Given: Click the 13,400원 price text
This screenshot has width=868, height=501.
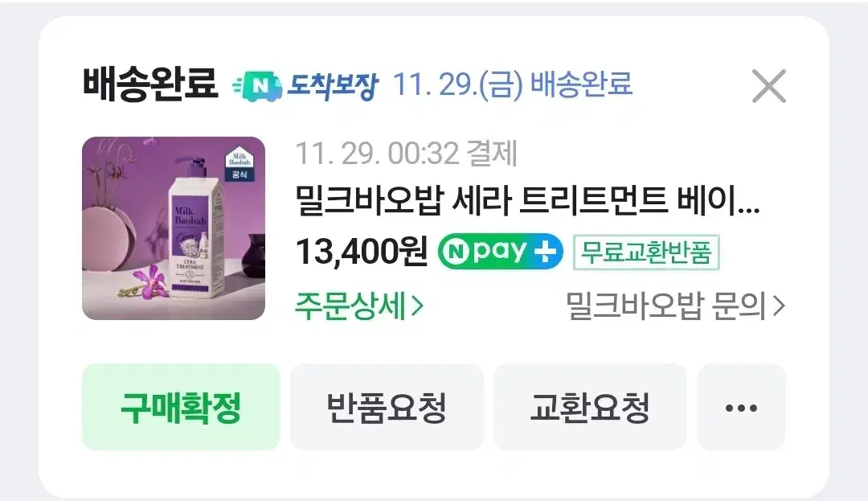Looking at the screenshot, I should (362, 252).
